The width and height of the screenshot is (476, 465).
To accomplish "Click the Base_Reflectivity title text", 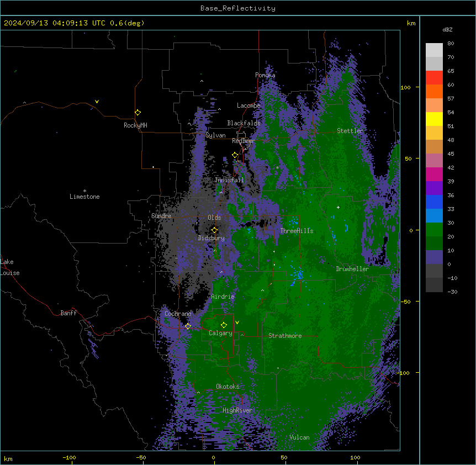I will pyautogui.click(x=238, y=8).
